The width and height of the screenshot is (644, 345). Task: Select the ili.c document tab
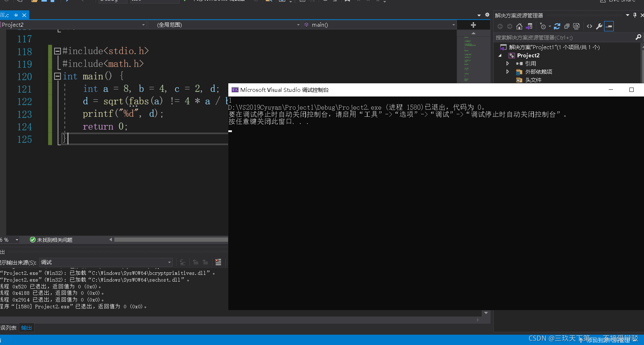[5, 15]
